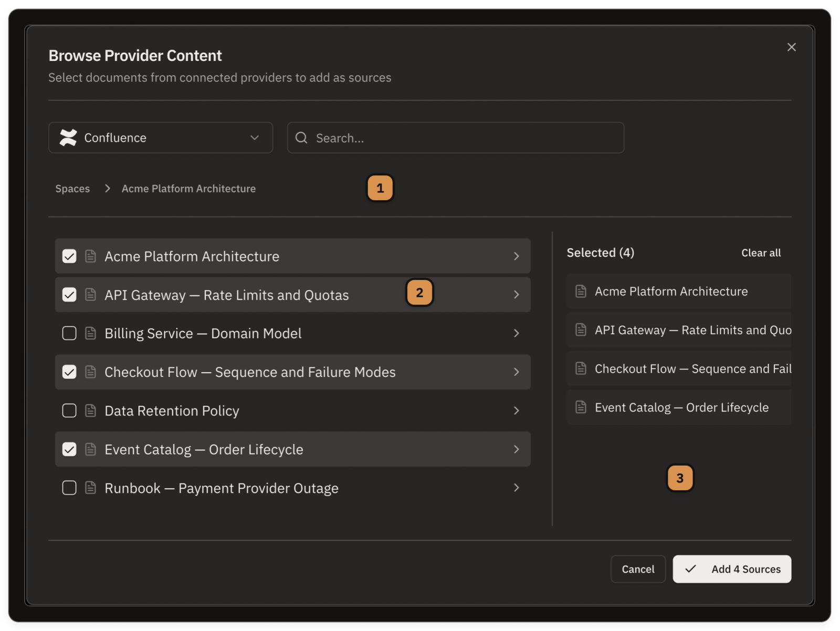This screenshot has height=631, width=840.
Task: Click document icon of Event Catalog list row
Action: click(90, 449)
